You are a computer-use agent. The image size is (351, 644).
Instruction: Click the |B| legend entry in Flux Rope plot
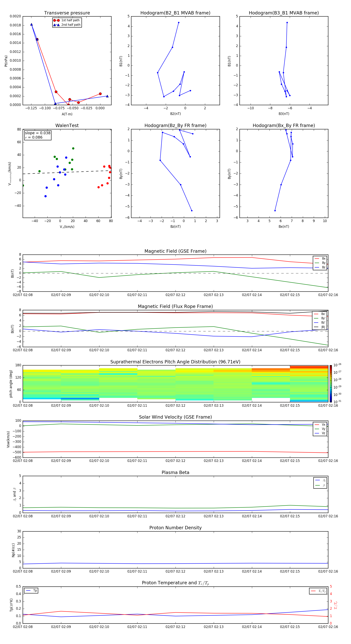pyautogui.click(x=320, y=327)
